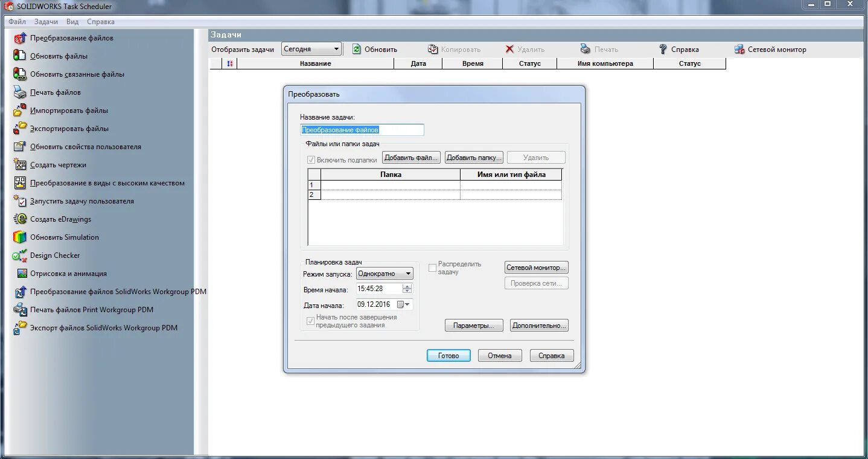Click the Отрисовка и анимация icon

(x=22, y=274)
